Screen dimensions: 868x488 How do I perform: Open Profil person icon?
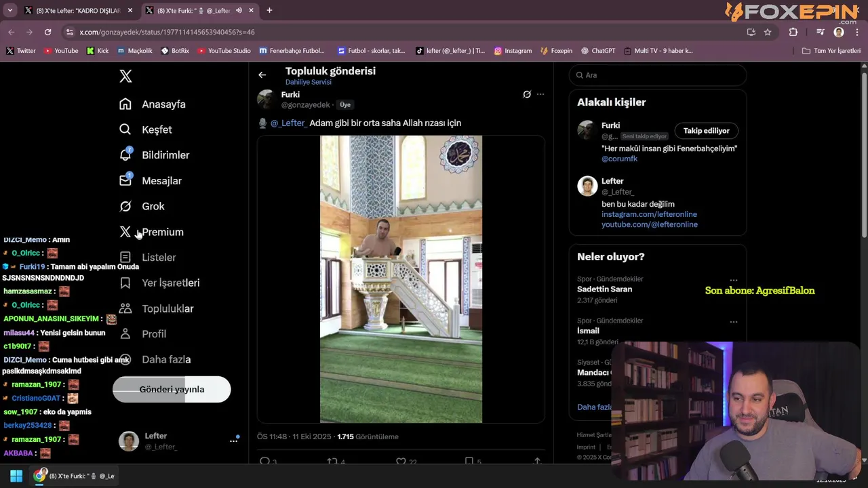(125, 333)
